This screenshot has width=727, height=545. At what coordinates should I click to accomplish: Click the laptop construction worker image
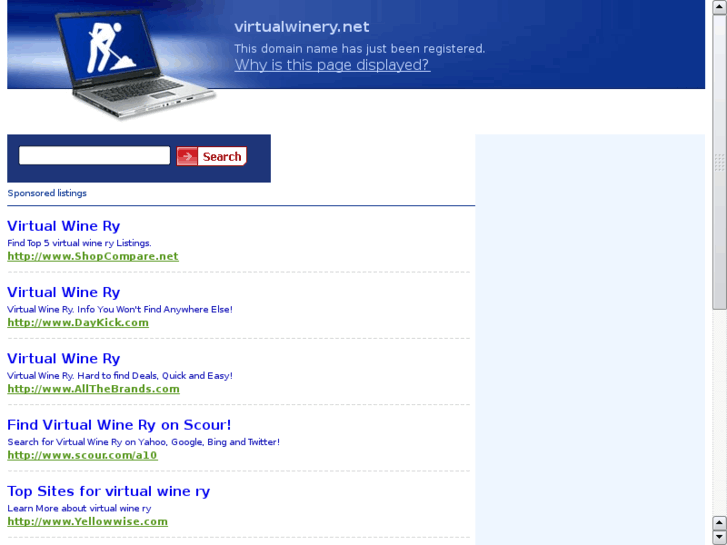136,64
